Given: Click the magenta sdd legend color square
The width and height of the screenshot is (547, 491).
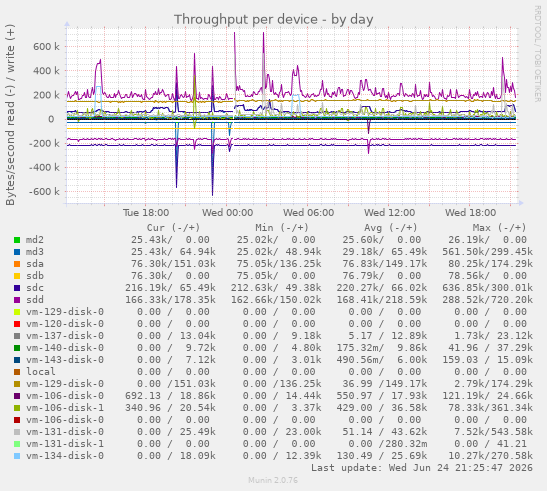Looking at the screenshot, I should tap(17, 300).
